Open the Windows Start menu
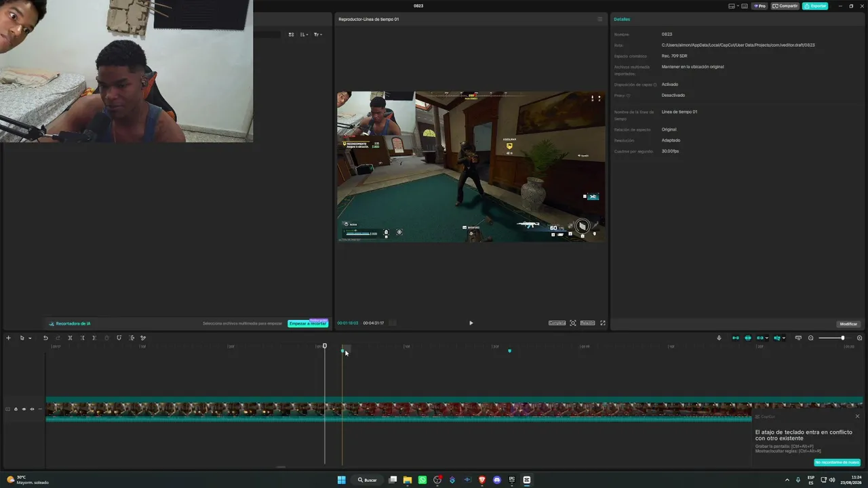 pyautogui.click(x=342, y=480)
